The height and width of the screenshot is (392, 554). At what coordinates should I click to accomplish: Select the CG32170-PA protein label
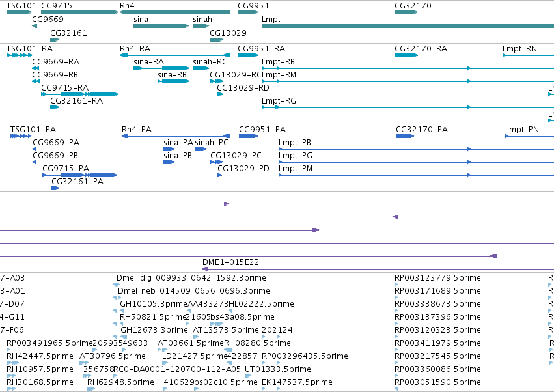click(422, 130)
